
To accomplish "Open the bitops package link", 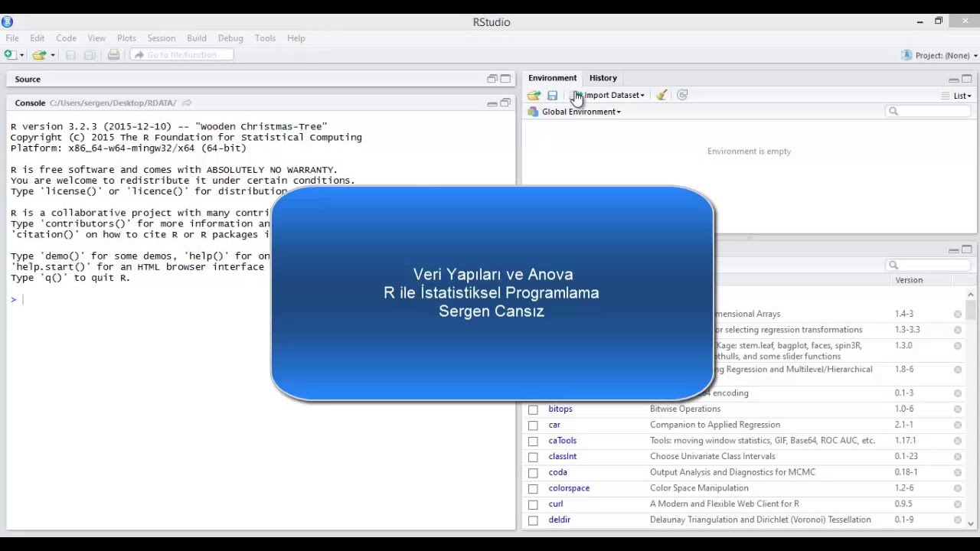I will coord(560,409).
